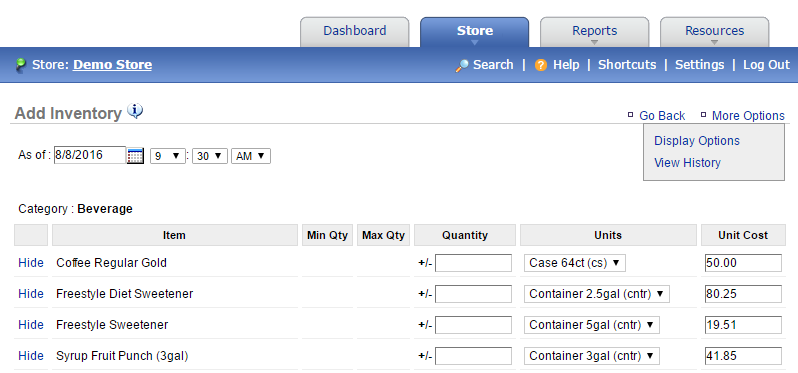Switch to the Dashboard tab
Image resolution: width=798 pixels, height=373 pixels.
(355, 32)
